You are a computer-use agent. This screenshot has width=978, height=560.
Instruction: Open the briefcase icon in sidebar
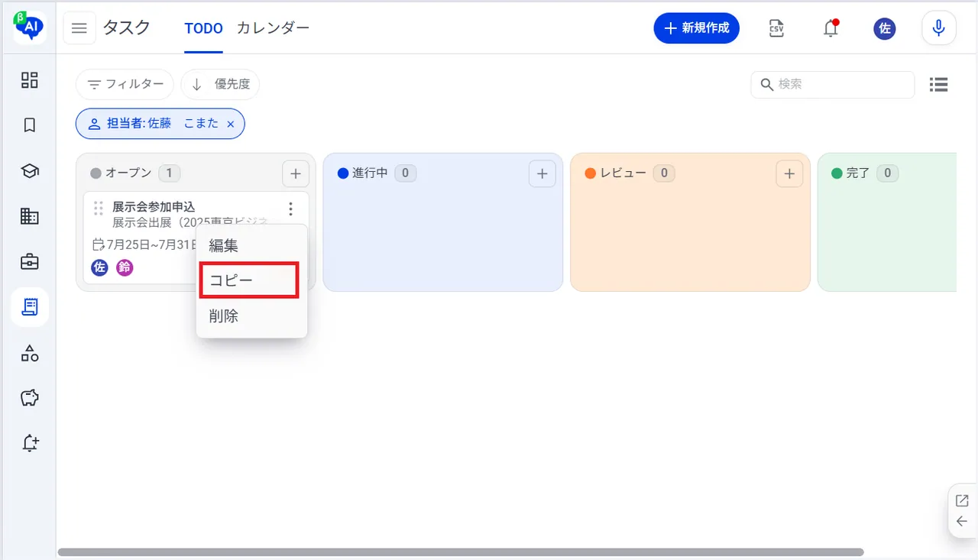(30, 262)
